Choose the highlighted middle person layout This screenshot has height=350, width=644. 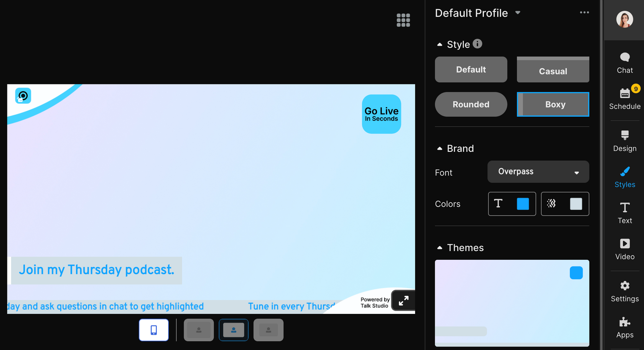pyautogui.click(x=233, y=330)
